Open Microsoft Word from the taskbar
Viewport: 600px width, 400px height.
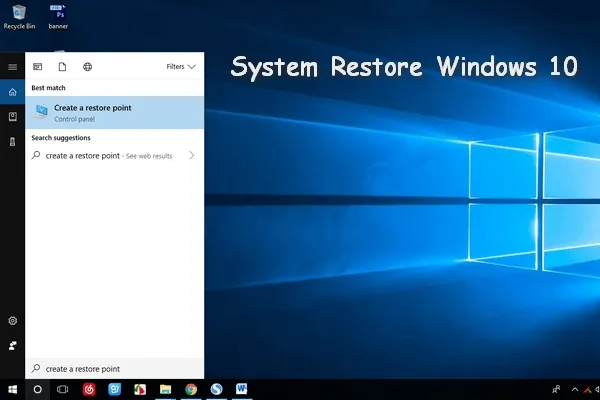(x=241, y=388)
